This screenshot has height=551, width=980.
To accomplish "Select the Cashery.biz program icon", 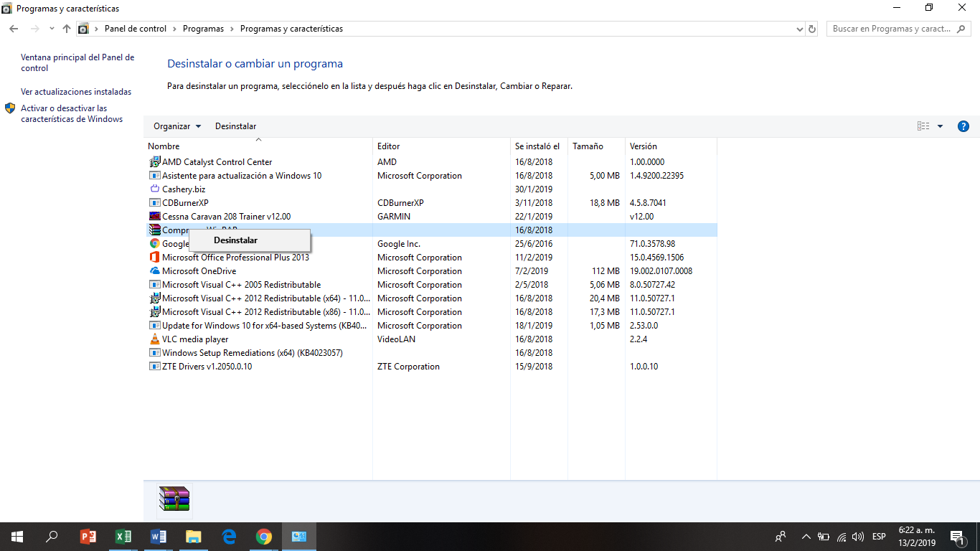I will (x=154, y=189).
